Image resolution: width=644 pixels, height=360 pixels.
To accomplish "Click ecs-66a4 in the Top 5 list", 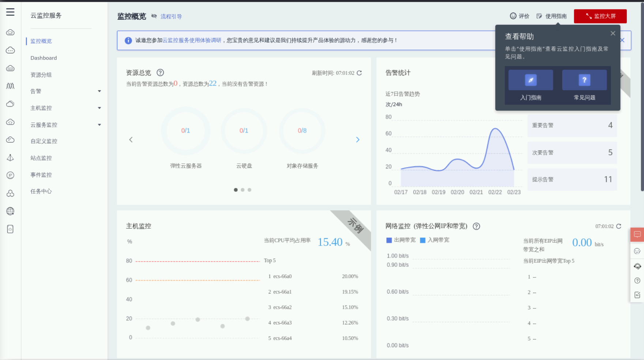I will [282, 338].
